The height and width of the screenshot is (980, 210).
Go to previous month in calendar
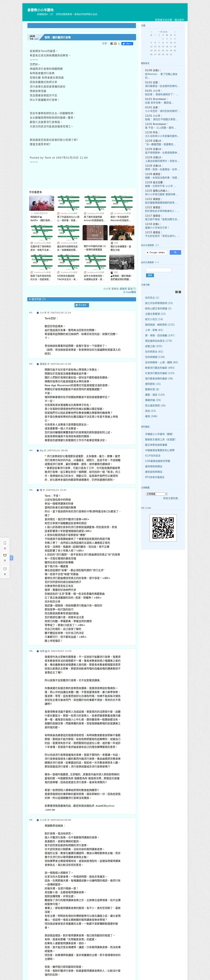[151, 32]
